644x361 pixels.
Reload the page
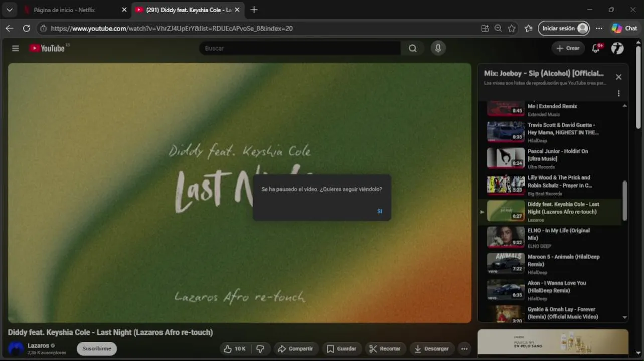[x=26, y=28]
